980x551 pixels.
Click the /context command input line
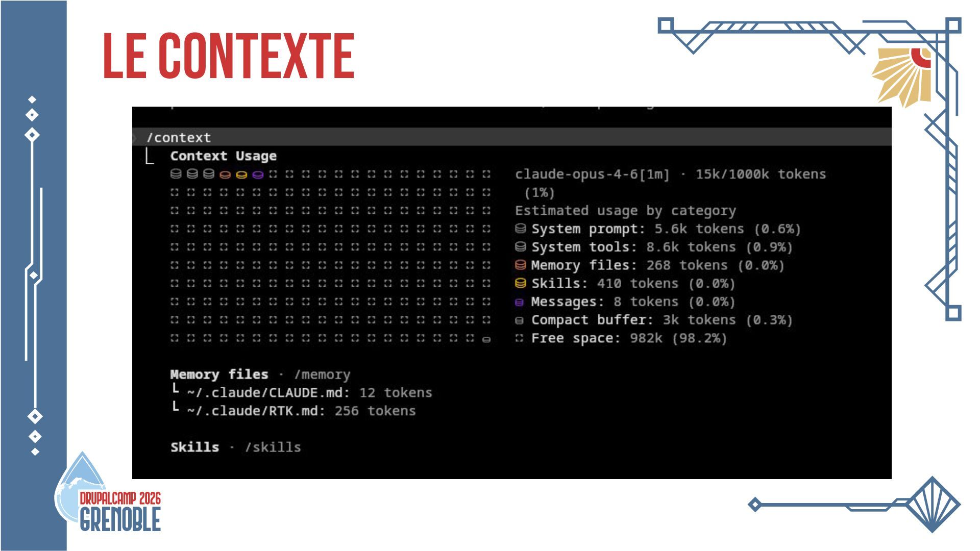[179, 138]
